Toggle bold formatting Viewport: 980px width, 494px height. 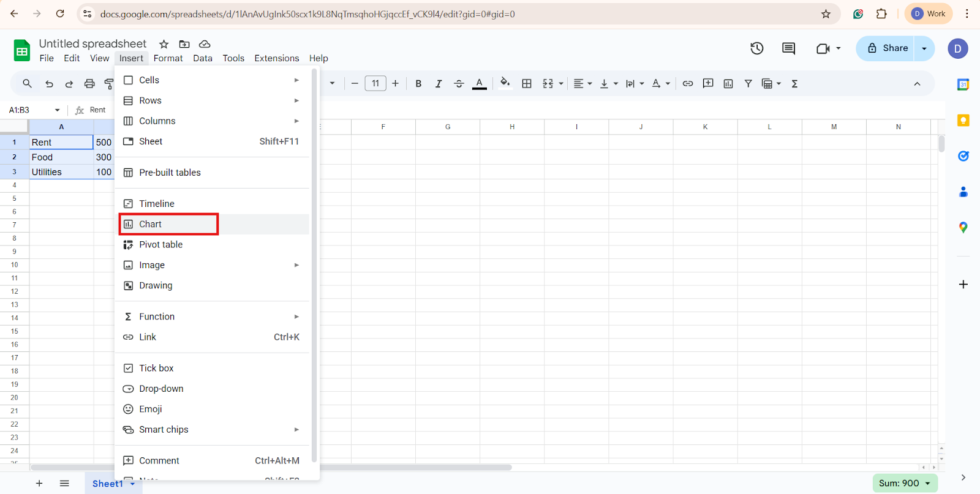click(x=418, y=84)
